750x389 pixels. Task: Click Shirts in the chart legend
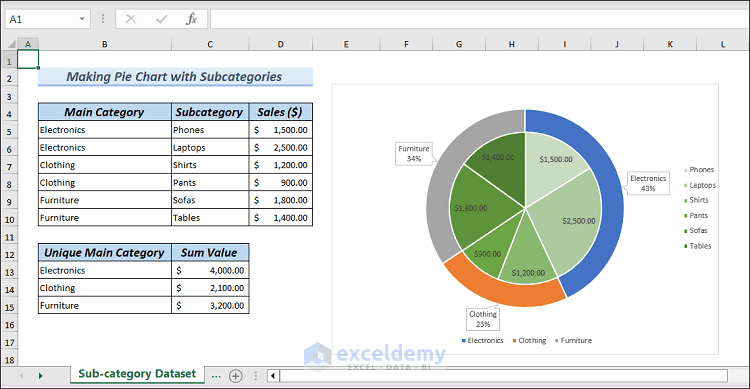pyautogui.click(x=696, y=200)
